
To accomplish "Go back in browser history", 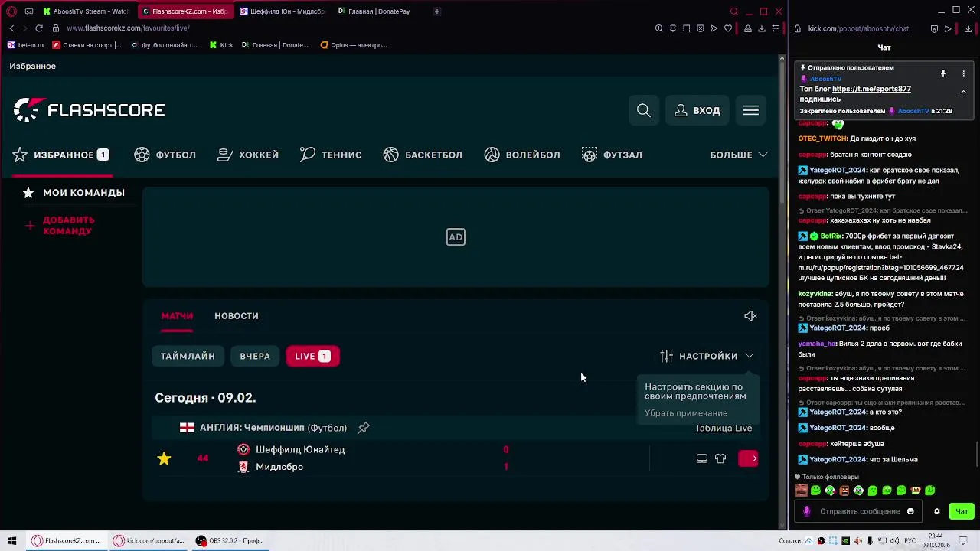I will (x=11, y=28).
